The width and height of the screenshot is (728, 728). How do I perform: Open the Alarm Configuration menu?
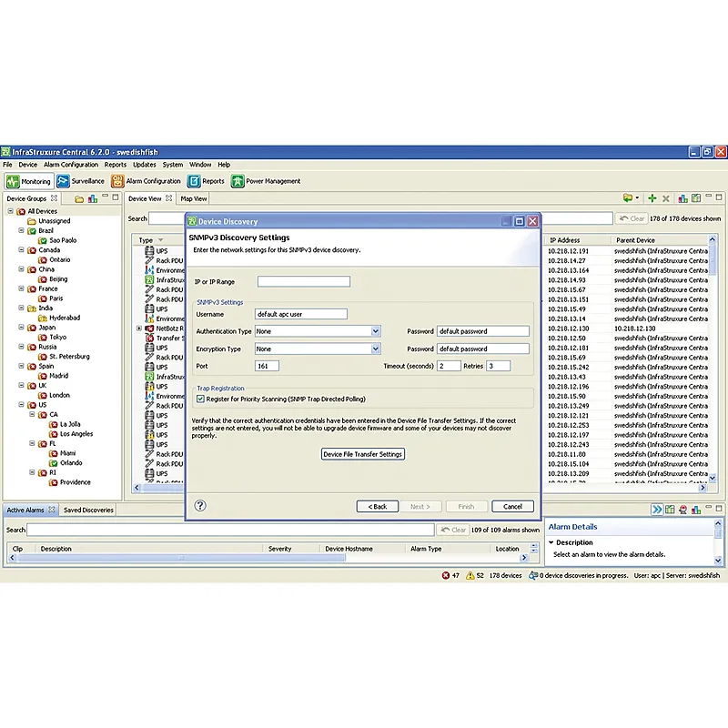71,165
